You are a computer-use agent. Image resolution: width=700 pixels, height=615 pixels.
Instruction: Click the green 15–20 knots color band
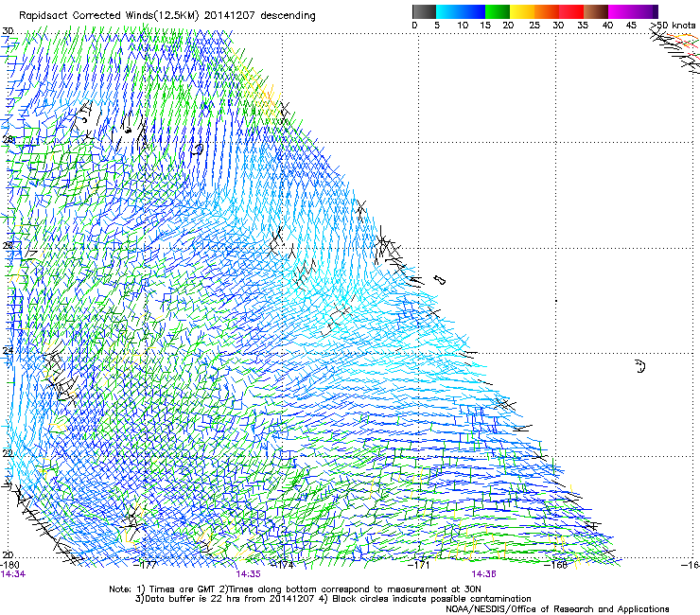point(498,11)
